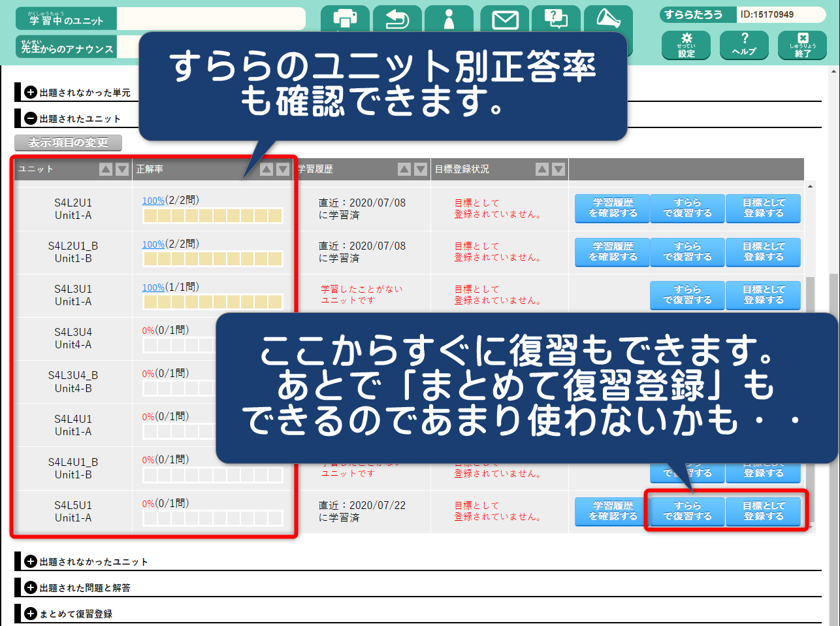840x626 pixels.
Task: Click the printer icon in top toolbar
Action: (x=345, y=19)
